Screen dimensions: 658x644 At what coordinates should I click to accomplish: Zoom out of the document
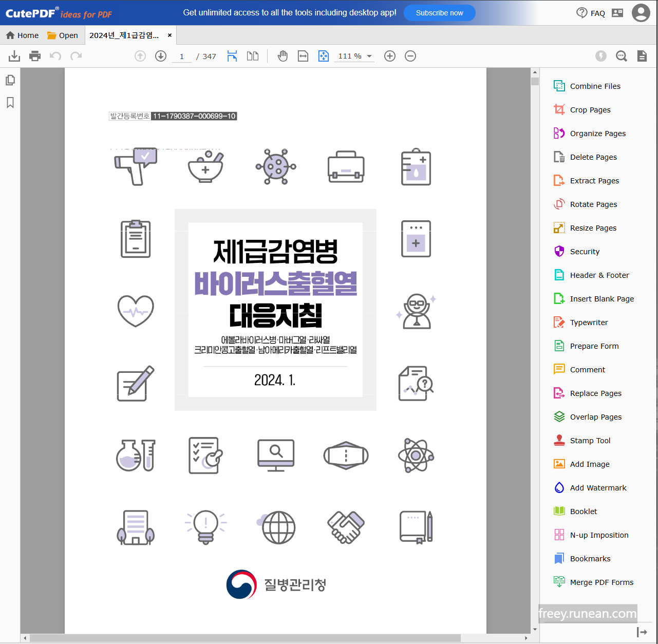pos(410,56)
